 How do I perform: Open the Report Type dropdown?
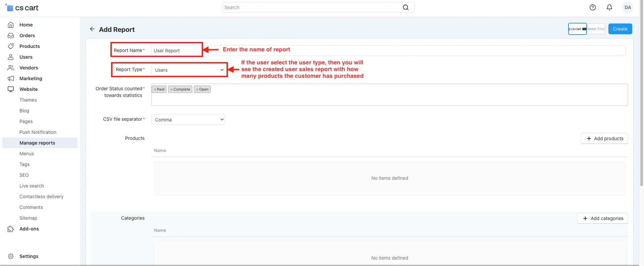pos(188,70)
